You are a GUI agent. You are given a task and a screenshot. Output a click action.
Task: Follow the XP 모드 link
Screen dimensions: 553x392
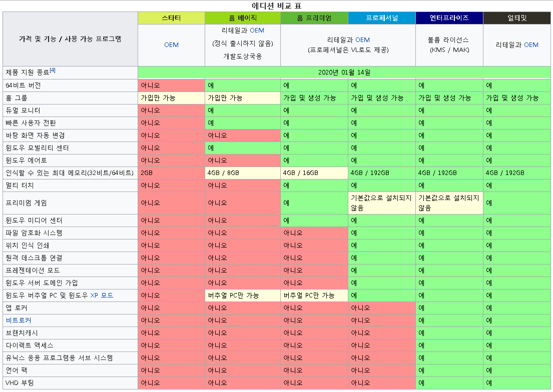(x=102, y=295)
